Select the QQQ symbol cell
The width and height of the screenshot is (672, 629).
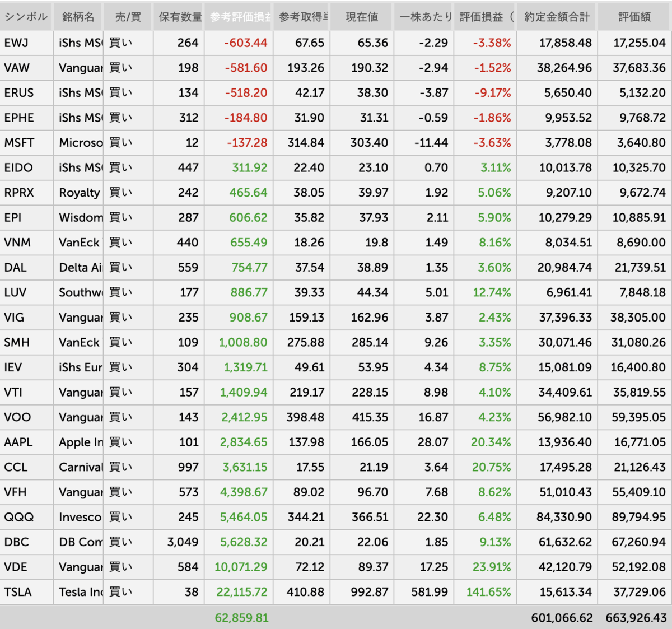click(26, 517)
